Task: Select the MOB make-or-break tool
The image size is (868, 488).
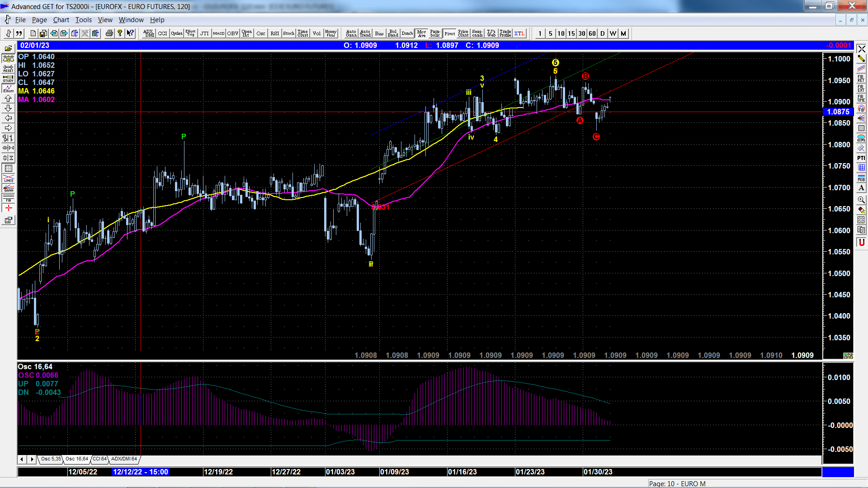Action: [x=861, y=178]
